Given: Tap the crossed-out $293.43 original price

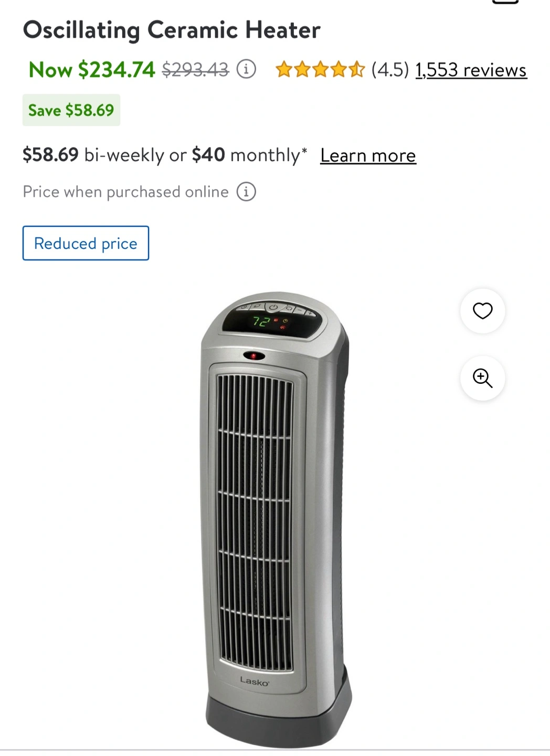Looking at the screenshot, I should (x=195, y=69).
